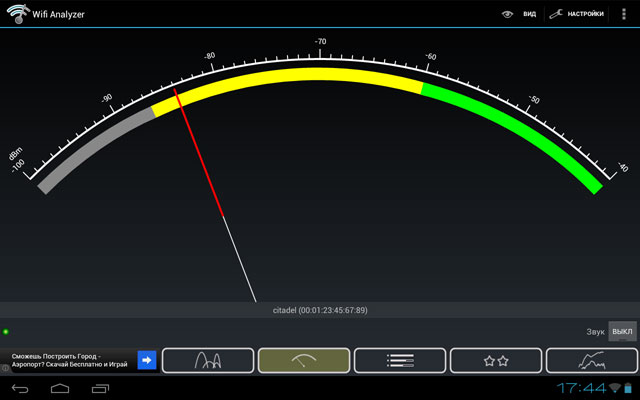Switch to the access point list tab
The height and width of the screenshot is (400, 640).
[x=400, y=360]
